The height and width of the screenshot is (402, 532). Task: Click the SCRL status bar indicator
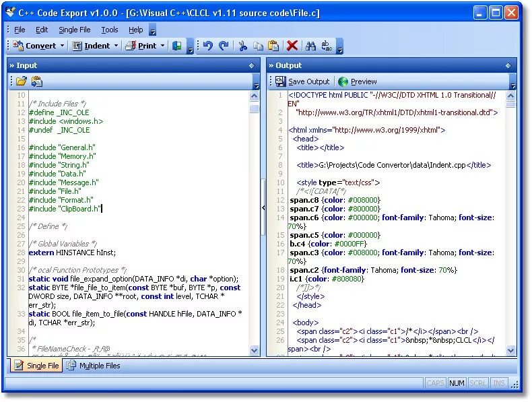477,383
